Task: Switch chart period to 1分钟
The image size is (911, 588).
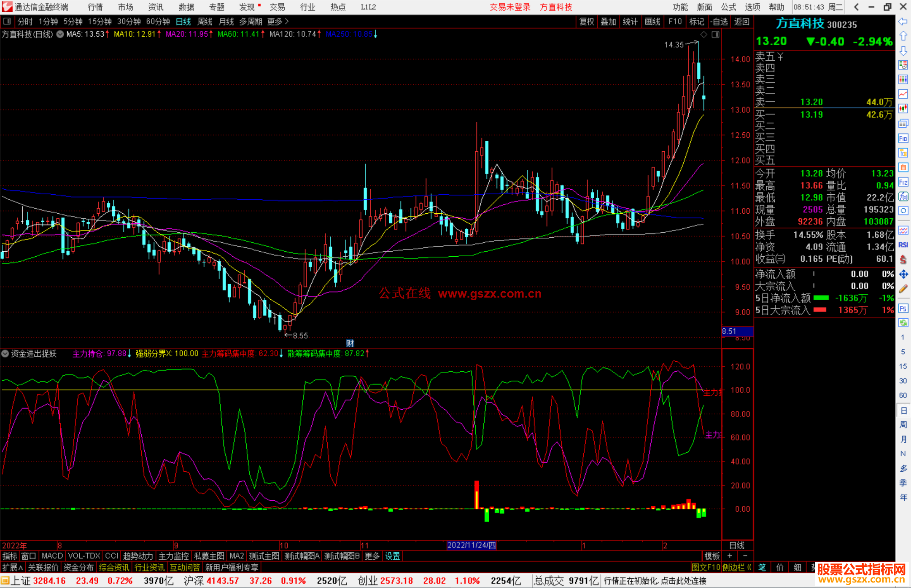Action: (x=48, y=21)
